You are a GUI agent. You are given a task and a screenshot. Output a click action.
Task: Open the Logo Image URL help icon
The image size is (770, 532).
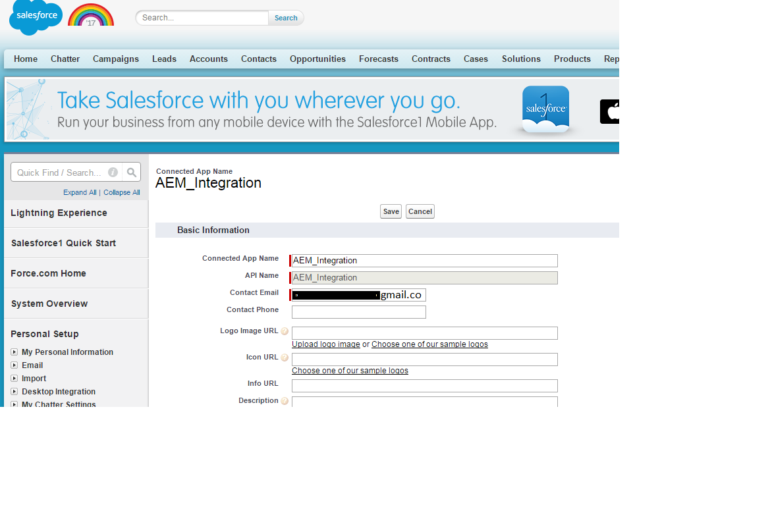coord(285,331)
